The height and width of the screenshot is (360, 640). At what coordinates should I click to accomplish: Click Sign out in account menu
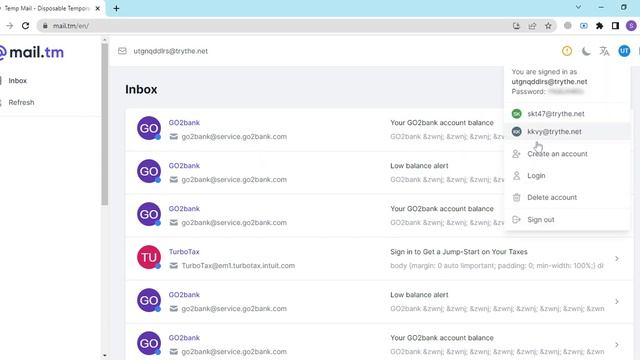coord(567,220)
